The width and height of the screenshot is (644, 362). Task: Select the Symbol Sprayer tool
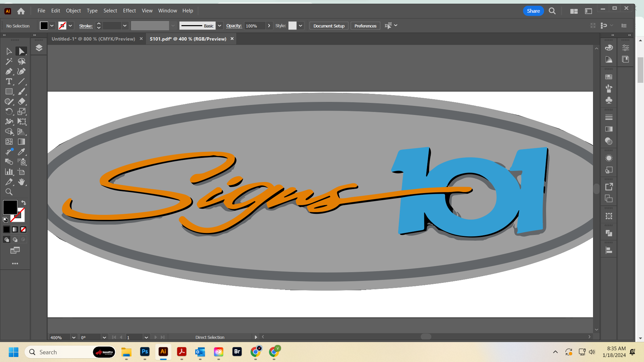point(21,162)
